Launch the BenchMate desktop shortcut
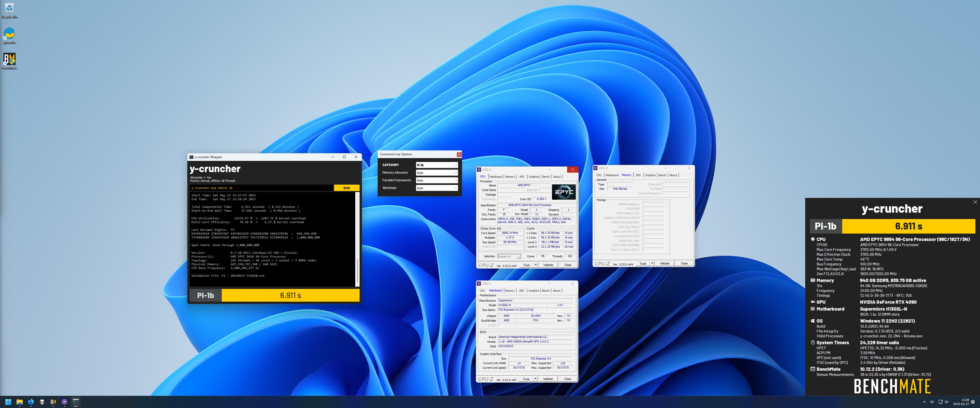The image size is (980, 408). tap(9, 61)
